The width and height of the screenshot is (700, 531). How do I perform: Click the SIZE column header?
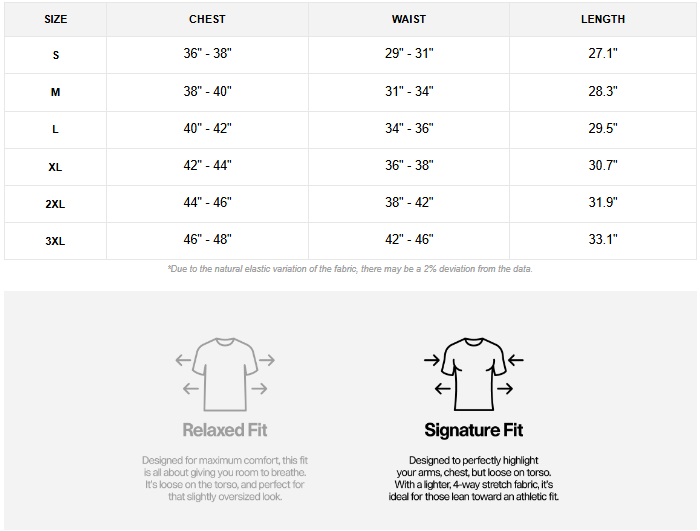(x=56, y=19)
